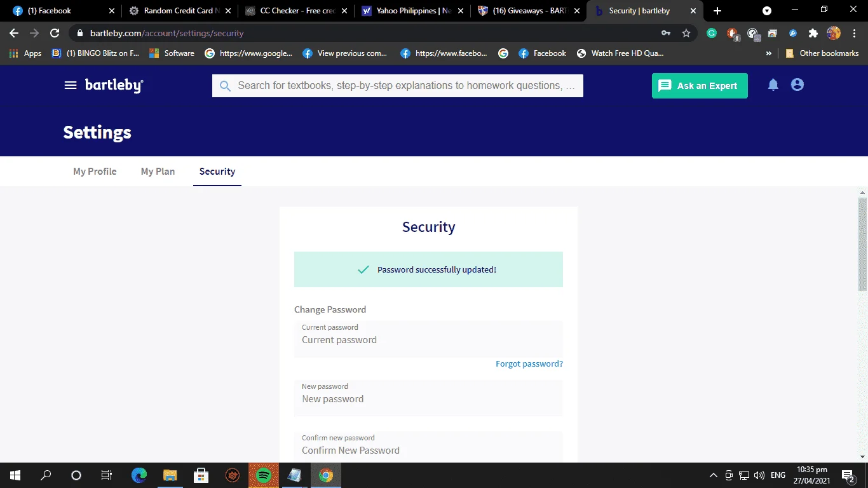The height and width of the screenshot is (488, 868).
Task: Open Chrome's three-dot menu
Action: click(854, 33)
